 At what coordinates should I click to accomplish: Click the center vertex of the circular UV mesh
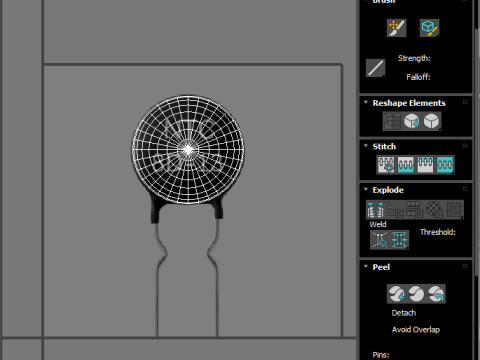(188, 150)
